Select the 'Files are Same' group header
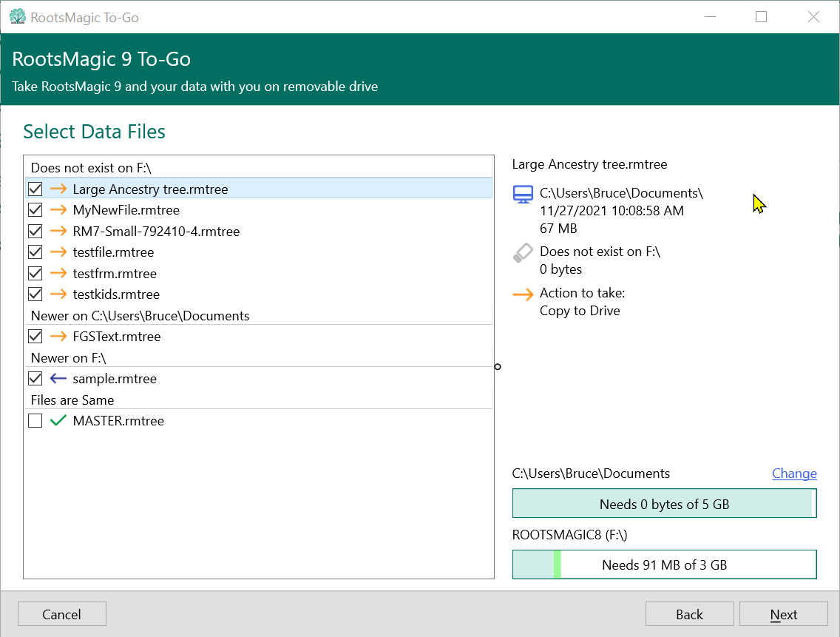840x637 pixels. pyautogui.click(x=72, y=400)
